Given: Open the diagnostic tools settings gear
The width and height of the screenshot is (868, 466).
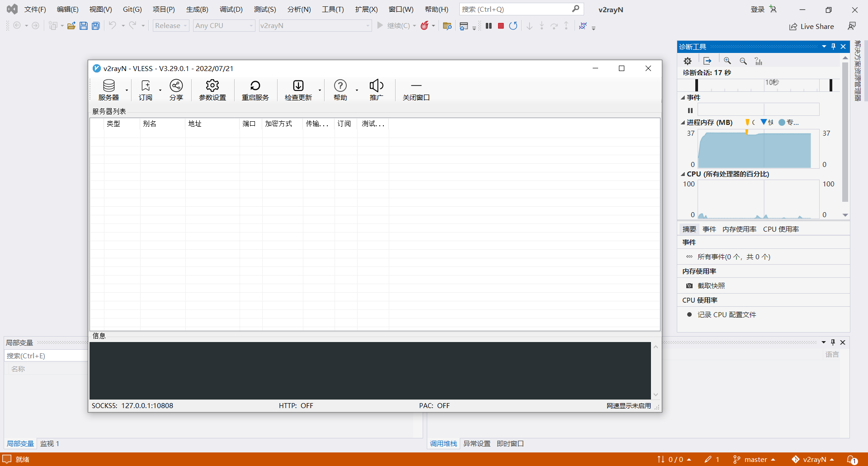Looking at the screenshot, I should (688, 61).
